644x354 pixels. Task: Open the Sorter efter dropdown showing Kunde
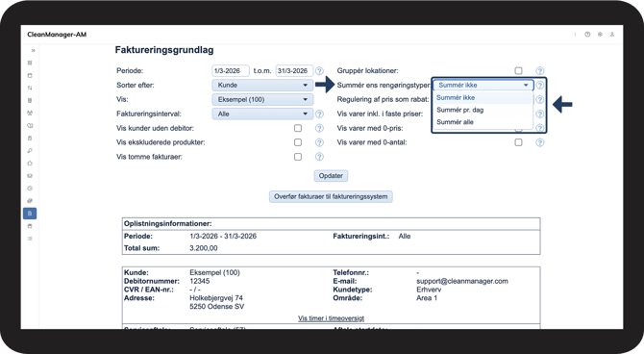(262, 85)
